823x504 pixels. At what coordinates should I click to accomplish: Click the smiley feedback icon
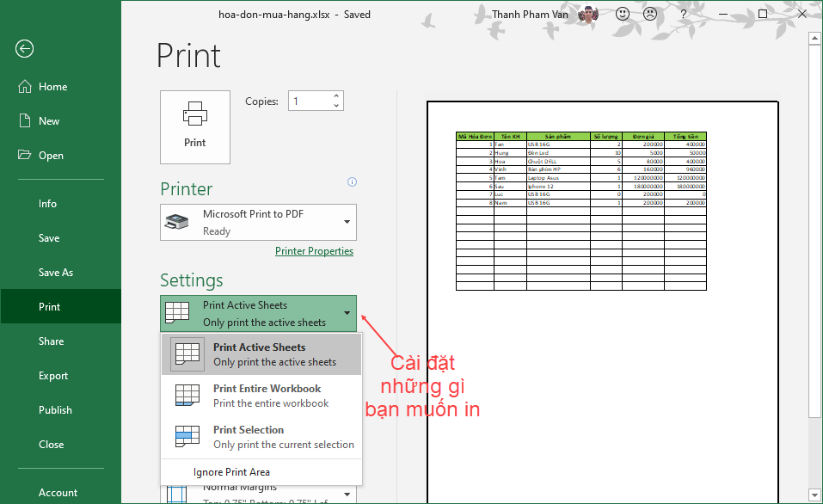click(x=623, y=14)
